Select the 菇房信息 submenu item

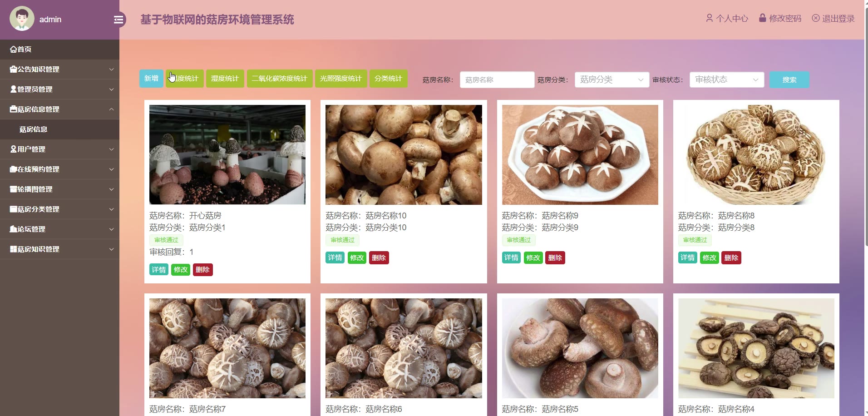click(59, 129)
